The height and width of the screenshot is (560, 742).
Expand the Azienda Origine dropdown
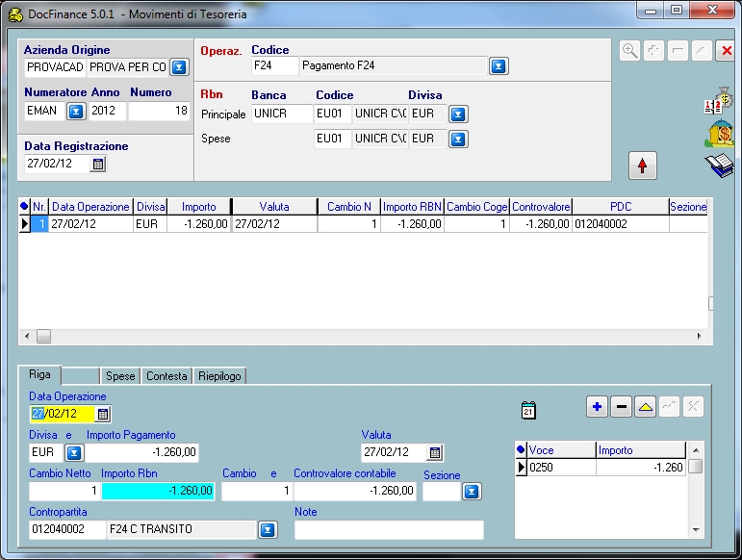[179, 67]
